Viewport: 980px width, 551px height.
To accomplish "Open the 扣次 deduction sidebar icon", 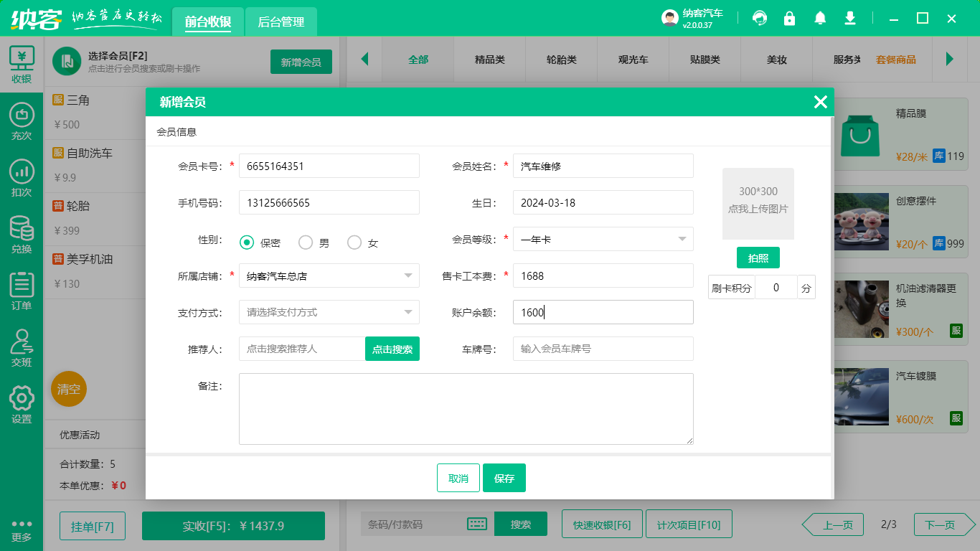I will pos(22,179).
